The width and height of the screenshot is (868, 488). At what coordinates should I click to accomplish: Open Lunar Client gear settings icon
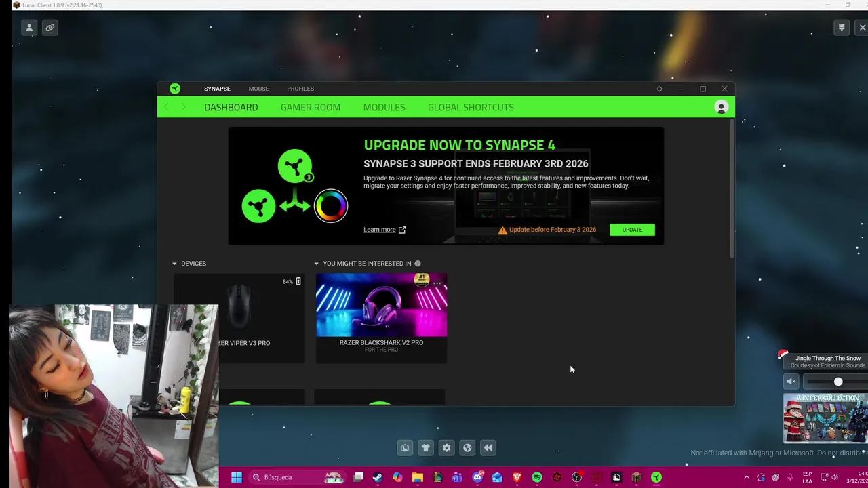tap(446, 447)
